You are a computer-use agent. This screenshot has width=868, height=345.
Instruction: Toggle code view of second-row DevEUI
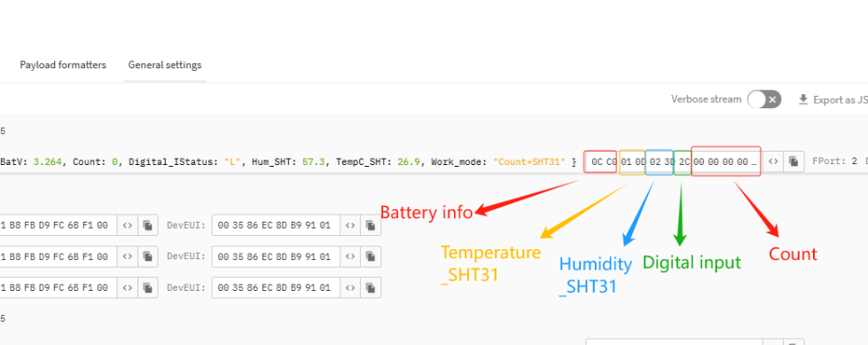tap(350, 256)
